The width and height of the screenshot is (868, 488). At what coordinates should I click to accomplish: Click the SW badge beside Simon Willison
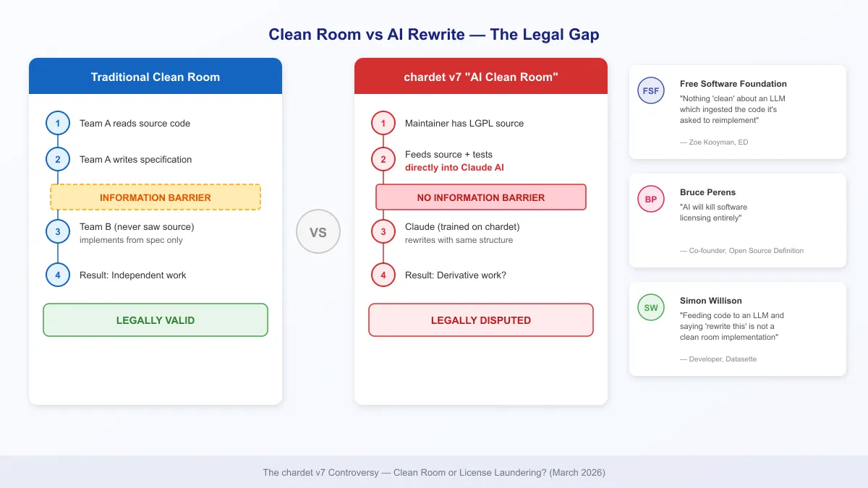click(650, 307)
